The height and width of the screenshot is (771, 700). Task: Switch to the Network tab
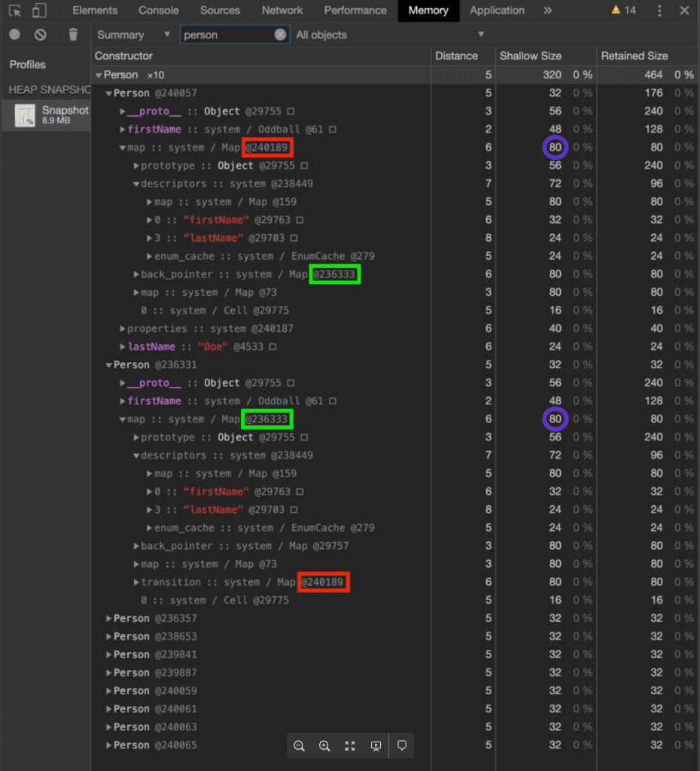pyautogui.click(x=282, y=11)
